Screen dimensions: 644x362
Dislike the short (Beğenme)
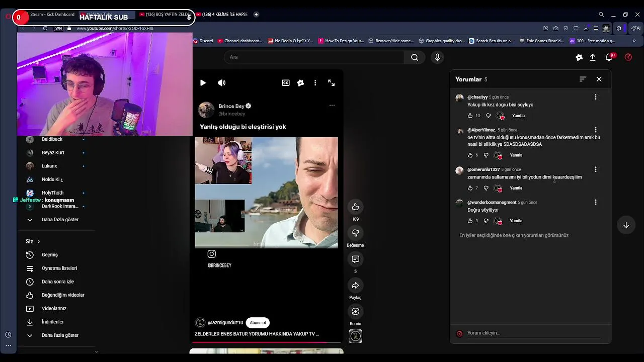click(355, 233)
